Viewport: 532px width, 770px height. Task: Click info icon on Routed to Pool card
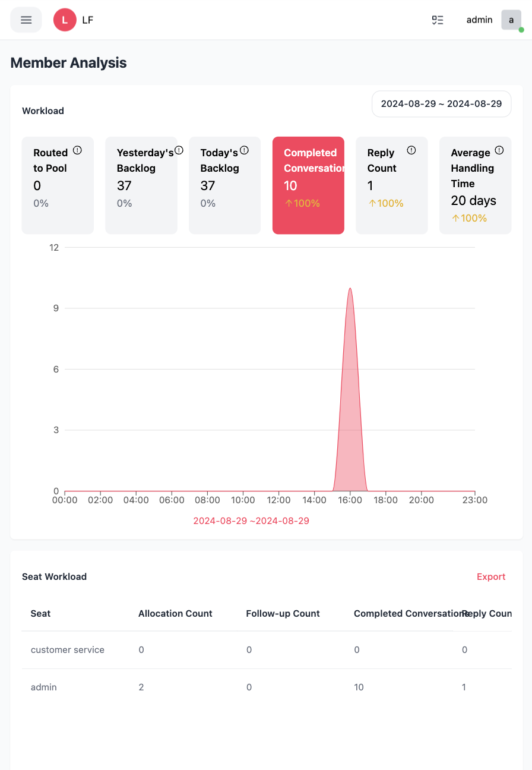point(77,150)
